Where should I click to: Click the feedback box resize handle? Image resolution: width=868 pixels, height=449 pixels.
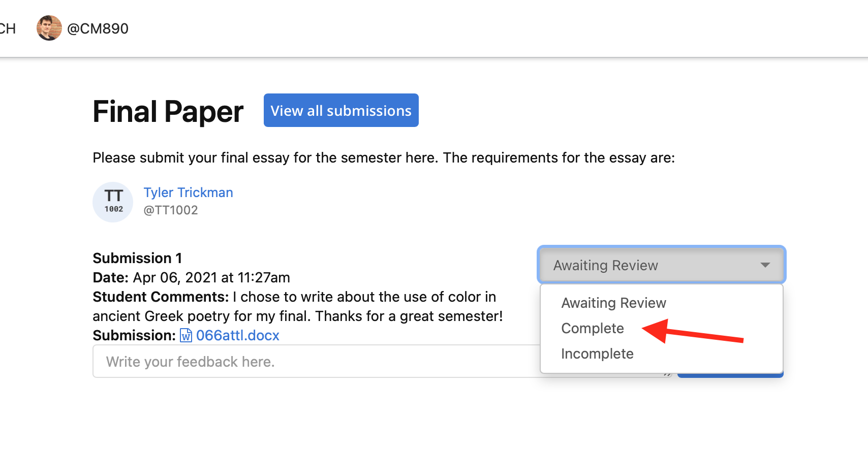[x=668, y=375]
